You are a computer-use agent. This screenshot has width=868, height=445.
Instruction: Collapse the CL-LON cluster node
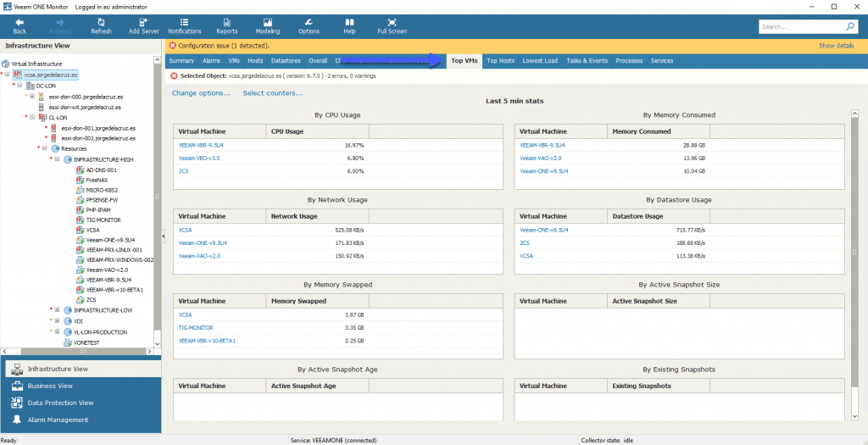click(x=32, y=117)
